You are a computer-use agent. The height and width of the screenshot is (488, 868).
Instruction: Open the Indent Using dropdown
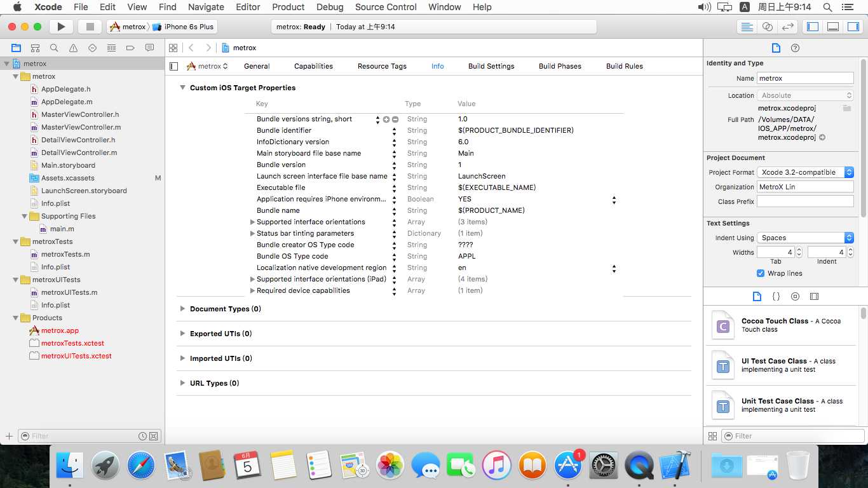coord(805,238)
